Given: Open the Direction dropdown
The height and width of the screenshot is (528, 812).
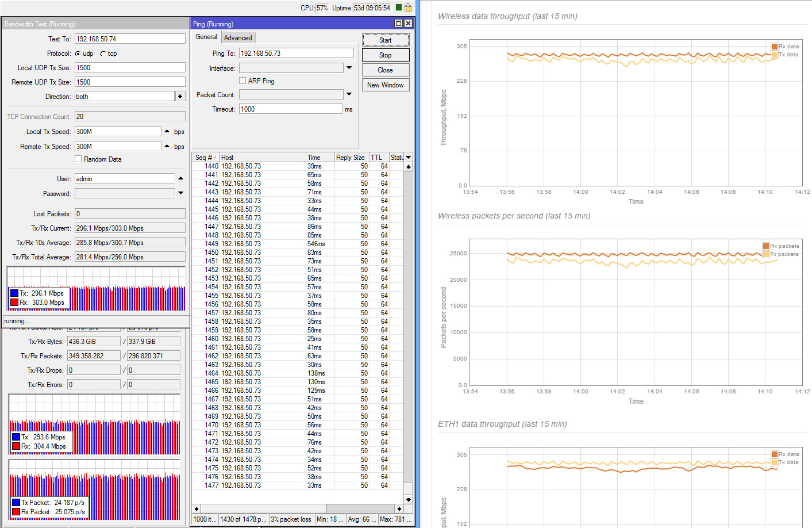Looking at the screenshot, I should 180,97.
